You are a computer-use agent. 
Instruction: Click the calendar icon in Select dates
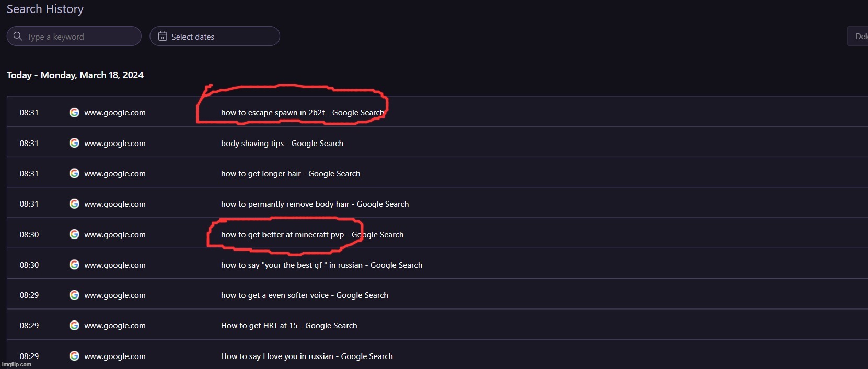click(163, 36)
